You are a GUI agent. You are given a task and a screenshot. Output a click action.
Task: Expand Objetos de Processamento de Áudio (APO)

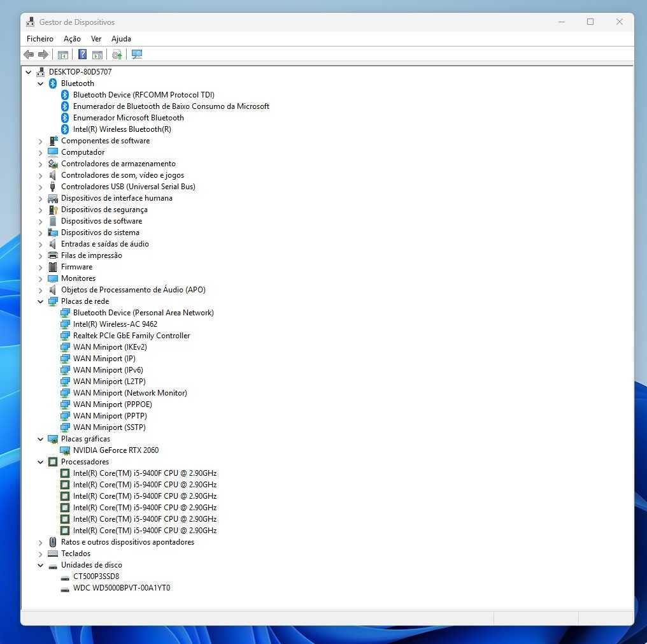coord(41,290)
